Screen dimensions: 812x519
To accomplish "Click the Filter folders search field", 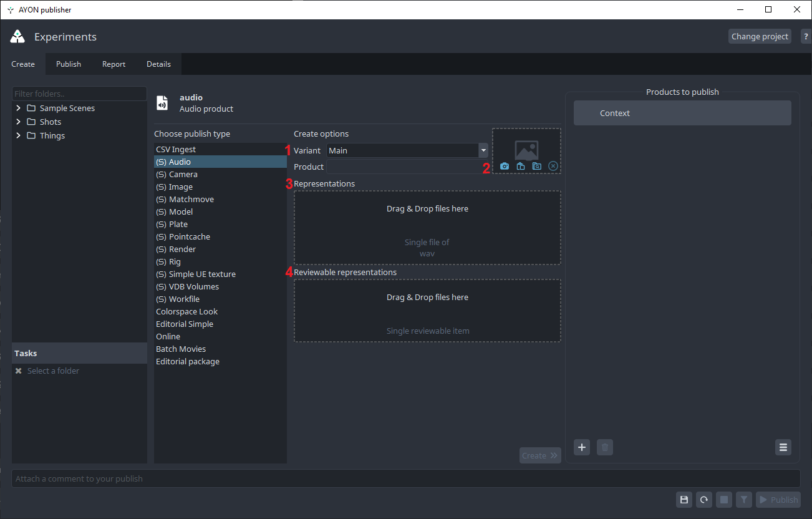I will click(x=79, y=94).
